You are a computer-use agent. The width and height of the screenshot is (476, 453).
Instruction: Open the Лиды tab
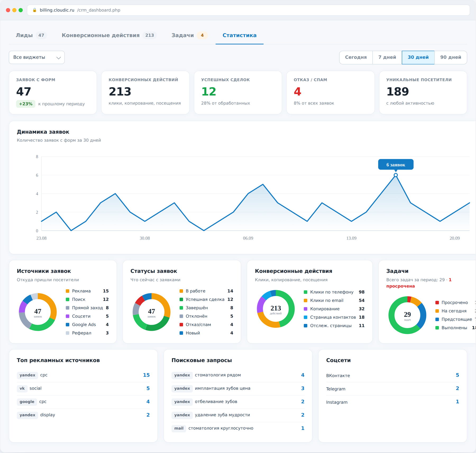[x=31, y=35]
